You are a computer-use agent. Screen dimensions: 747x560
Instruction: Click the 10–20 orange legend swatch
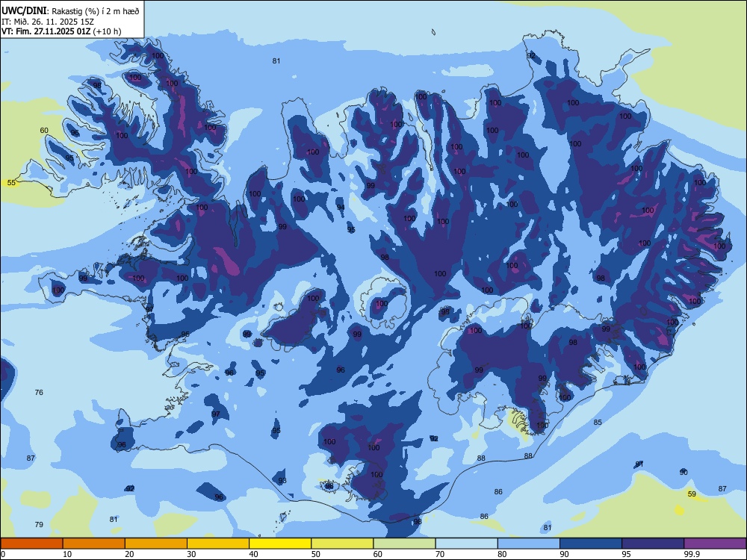[x=94, y=544]
